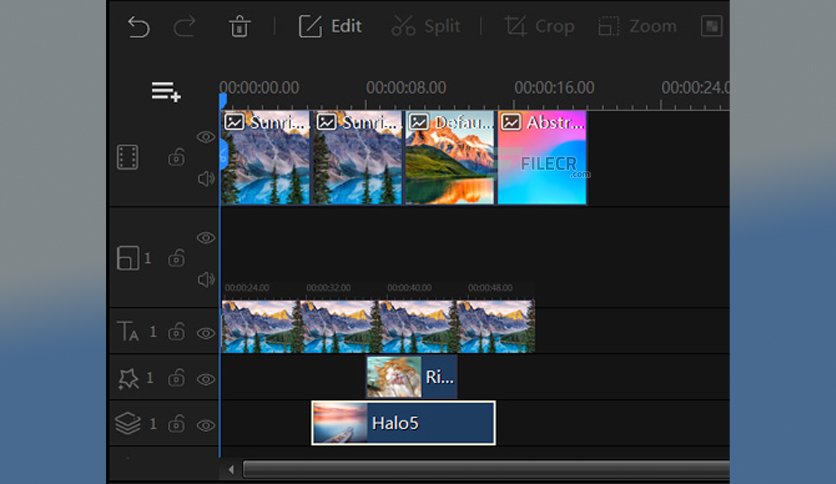This screenshot has height=484, width=836.
Task: Click the mosaic icon right of Zoom
Action: pyautogui.click(x=711, y=26)
